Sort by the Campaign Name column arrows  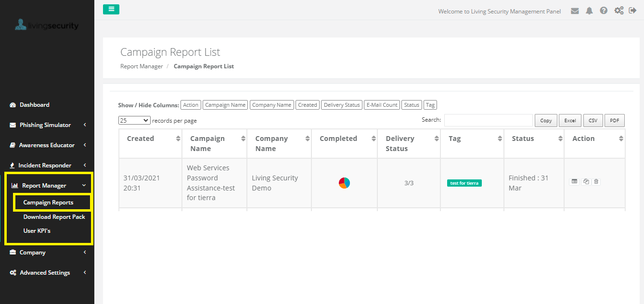pos(243,139)
